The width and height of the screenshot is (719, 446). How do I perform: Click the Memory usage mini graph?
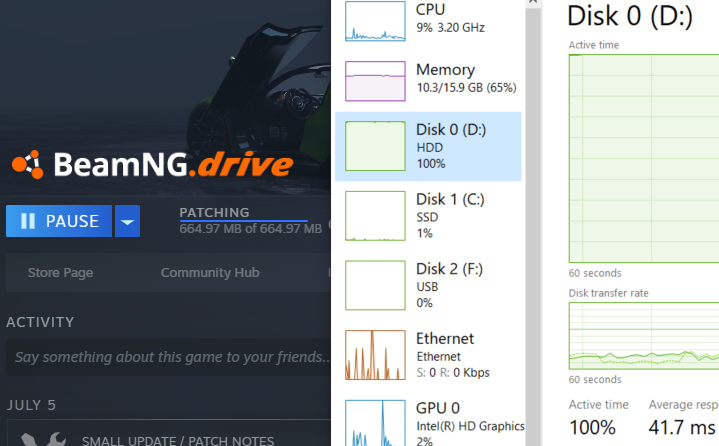point(375,81)
